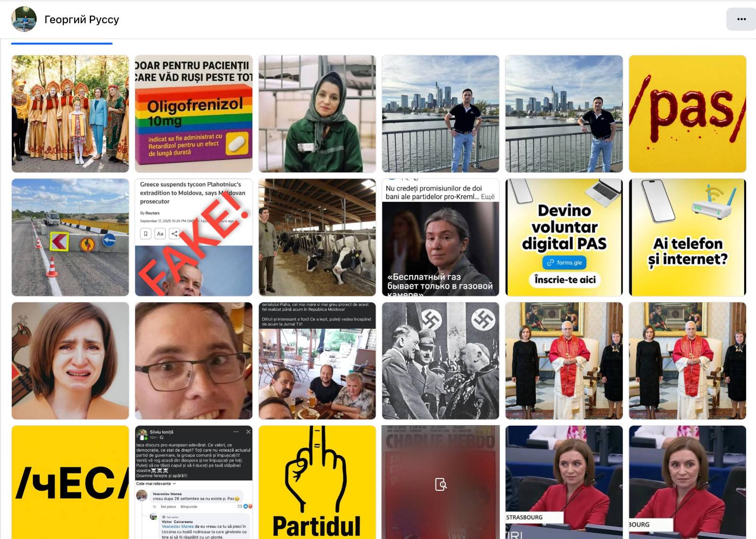756x539 pixels.
Task: Open the woman in green headscarf photo
Action: click(x=317, y=114)
